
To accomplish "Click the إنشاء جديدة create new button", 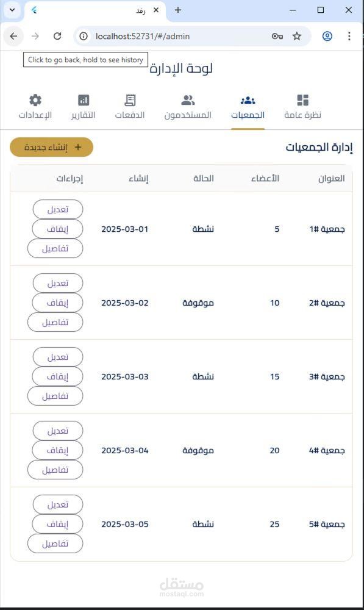I will [51, 147].
